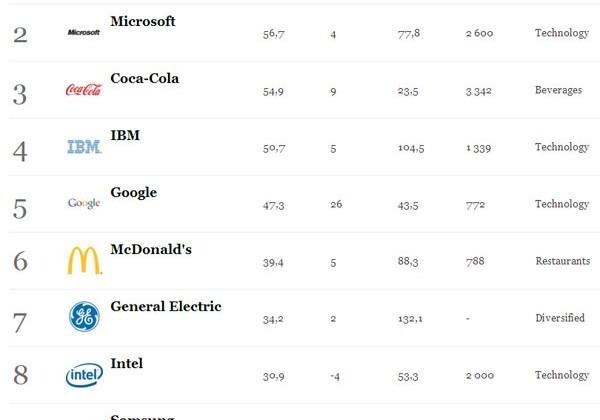This screenshot has height=420, width=600.
Task: Open the General Electric name link
Action: point(166,306)
